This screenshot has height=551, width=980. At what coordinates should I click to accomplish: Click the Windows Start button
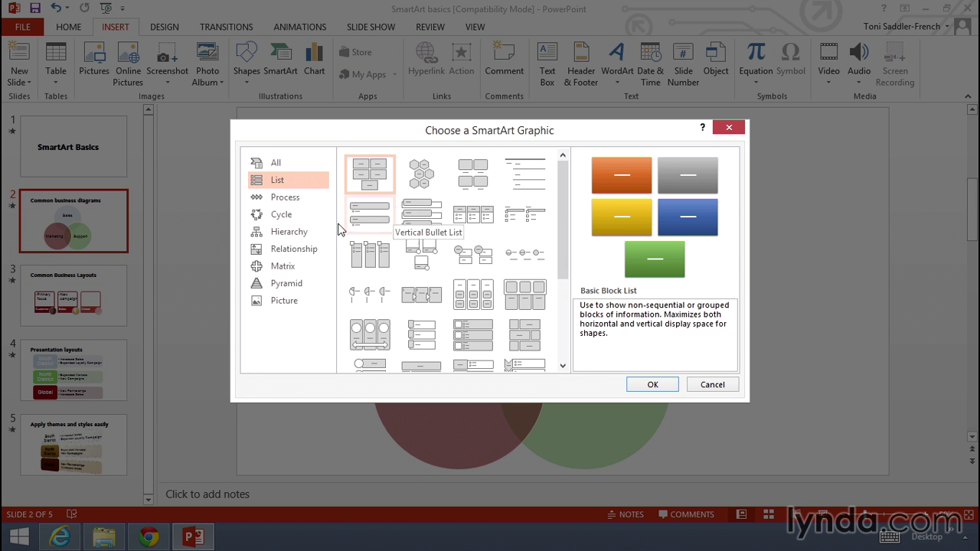click(18, 536)
